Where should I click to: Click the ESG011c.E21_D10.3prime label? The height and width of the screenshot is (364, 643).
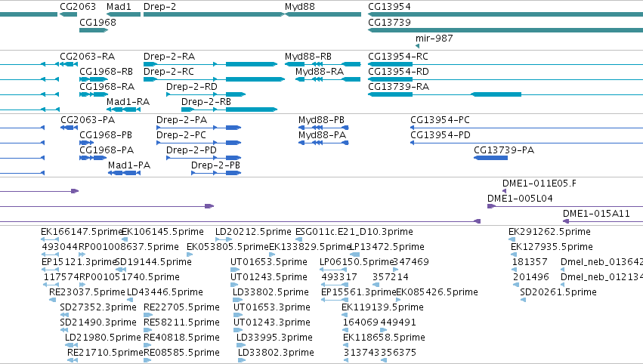[354, 232]
